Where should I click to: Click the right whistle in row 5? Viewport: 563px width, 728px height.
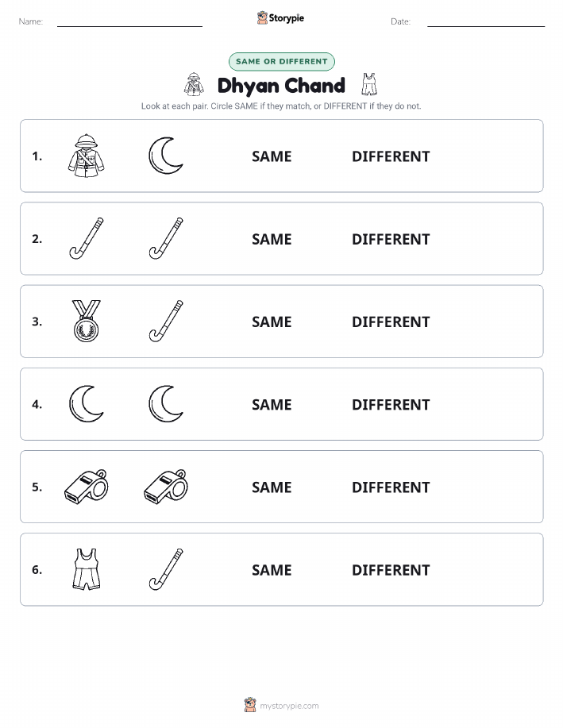pyautogui.click(x=166, y=486)
